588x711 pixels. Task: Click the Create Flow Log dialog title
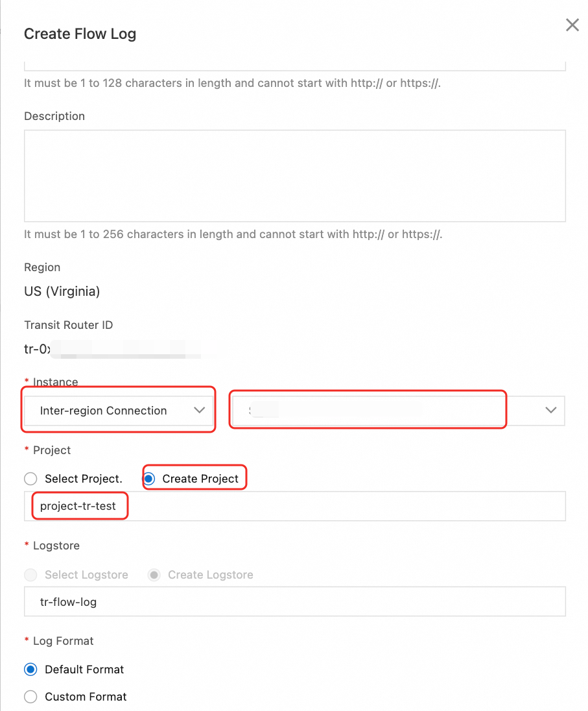point(80,34)
